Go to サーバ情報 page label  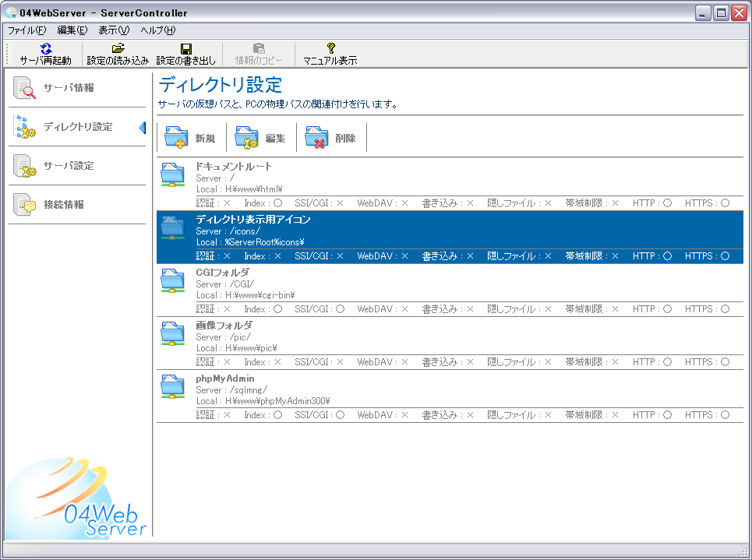point(69,88)
